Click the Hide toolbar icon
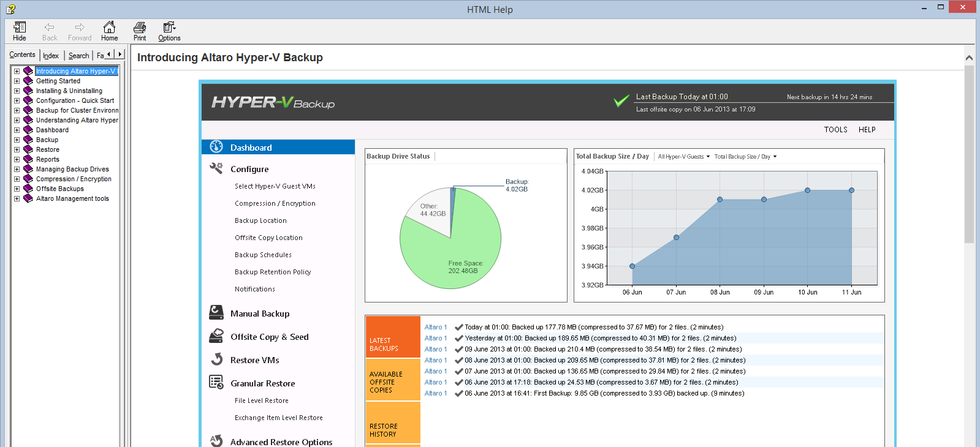The width and height of the screenshot is (980, 447). [x=20, y=31]
